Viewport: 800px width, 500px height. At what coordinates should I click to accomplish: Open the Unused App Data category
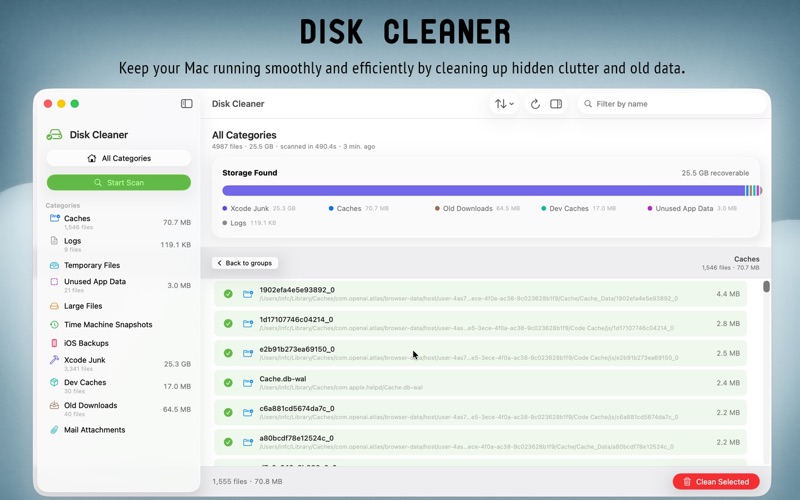coord(119,285)
